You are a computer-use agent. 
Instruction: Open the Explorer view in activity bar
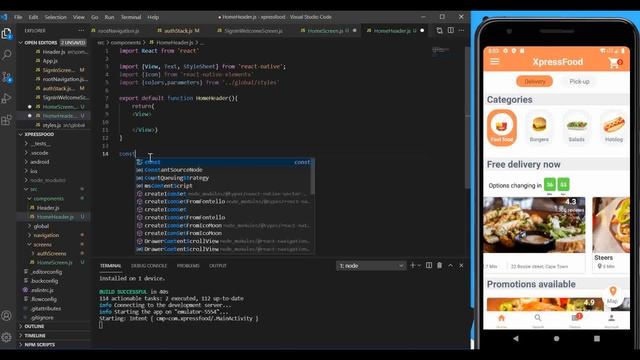coord(7,33)
